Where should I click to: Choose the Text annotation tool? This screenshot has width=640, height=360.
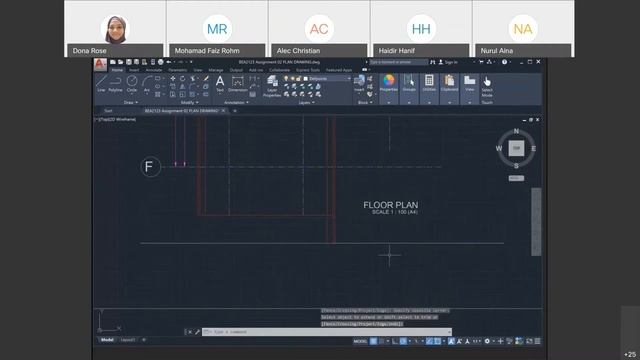click(220, 83)
